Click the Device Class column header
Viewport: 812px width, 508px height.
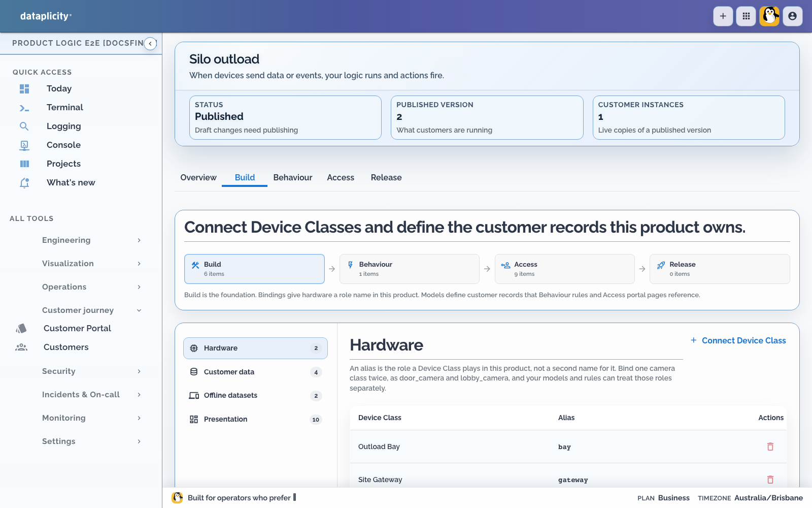point(380,418)
